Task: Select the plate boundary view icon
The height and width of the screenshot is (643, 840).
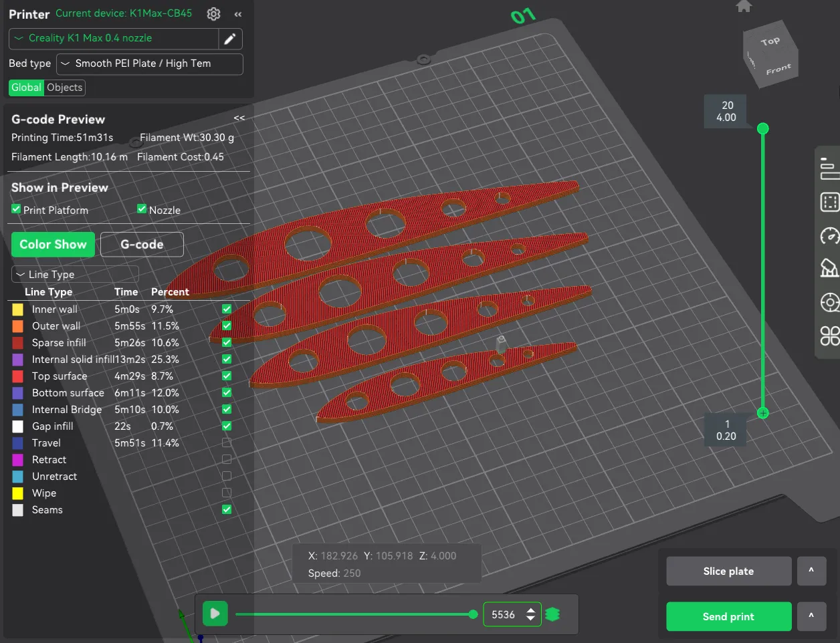Action: pyautogui.click(x=829, y=202)
